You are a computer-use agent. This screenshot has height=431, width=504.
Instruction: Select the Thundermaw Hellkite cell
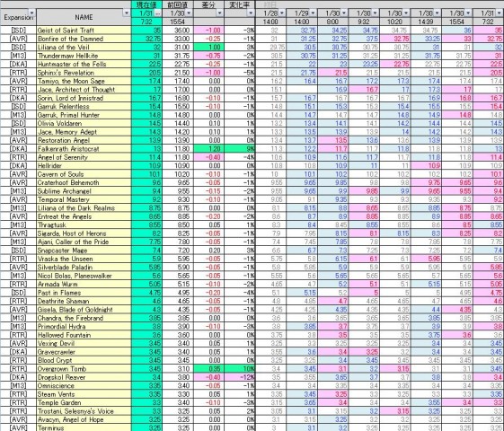[84, 56]
